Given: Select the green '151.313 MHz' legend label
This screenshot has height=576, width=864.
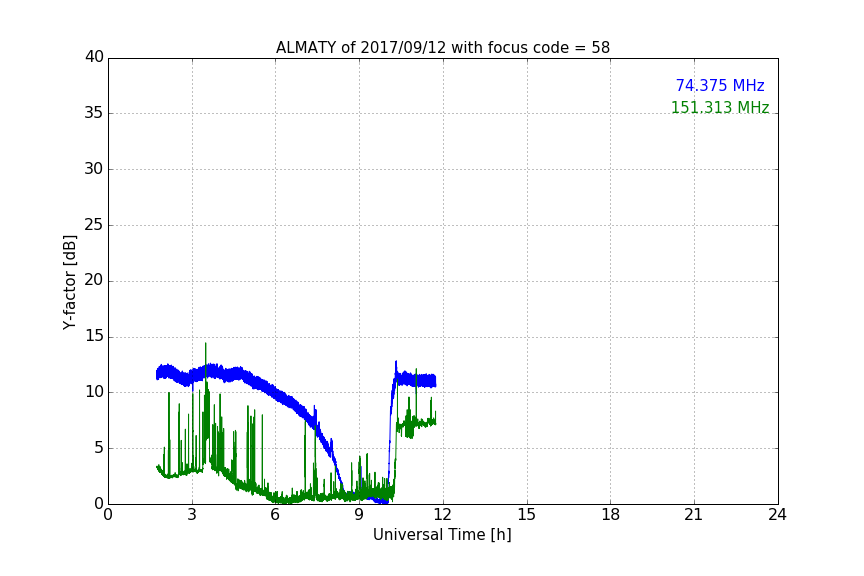Looking at the screenshot, I should (720, 107).
